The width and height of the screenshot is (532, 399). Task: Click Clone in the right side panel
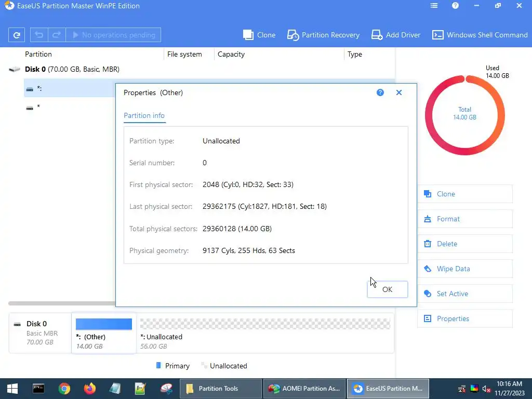[465, 194]
